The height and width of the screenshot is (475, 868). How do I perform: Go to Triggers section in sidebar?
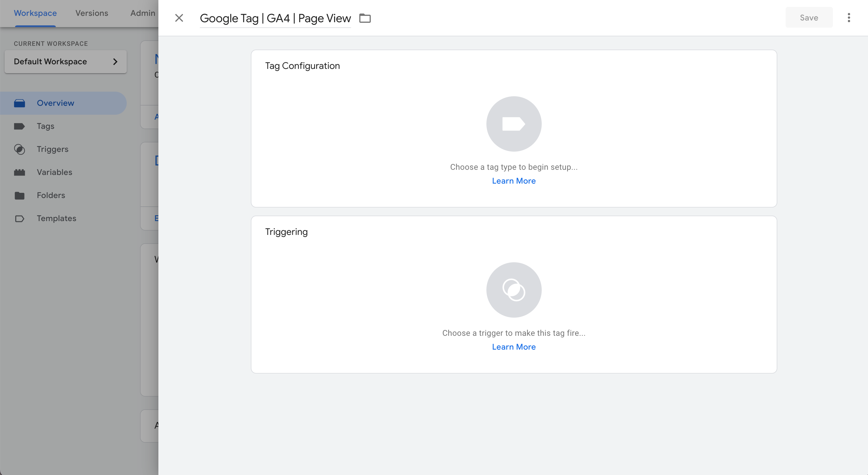click(x=63, y=149)
